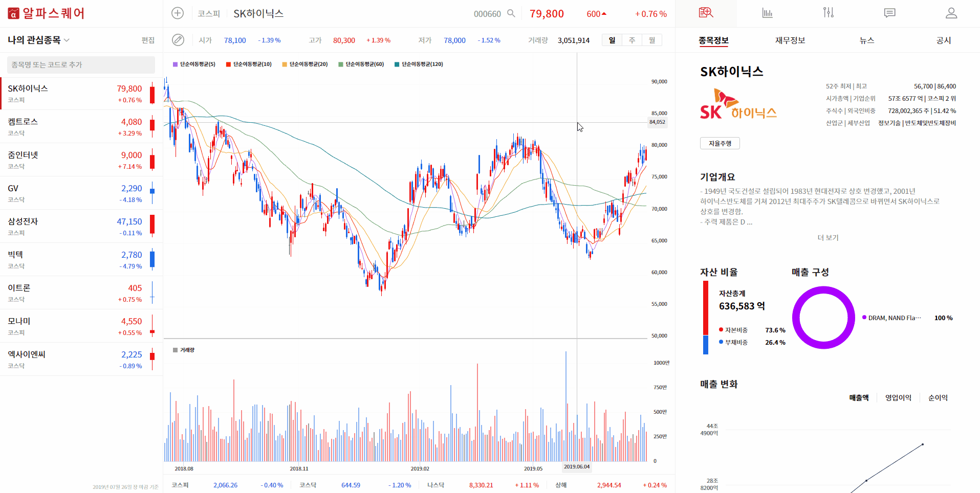
Task: Select the 주 (weekly) chart interval
Action: 632,40
